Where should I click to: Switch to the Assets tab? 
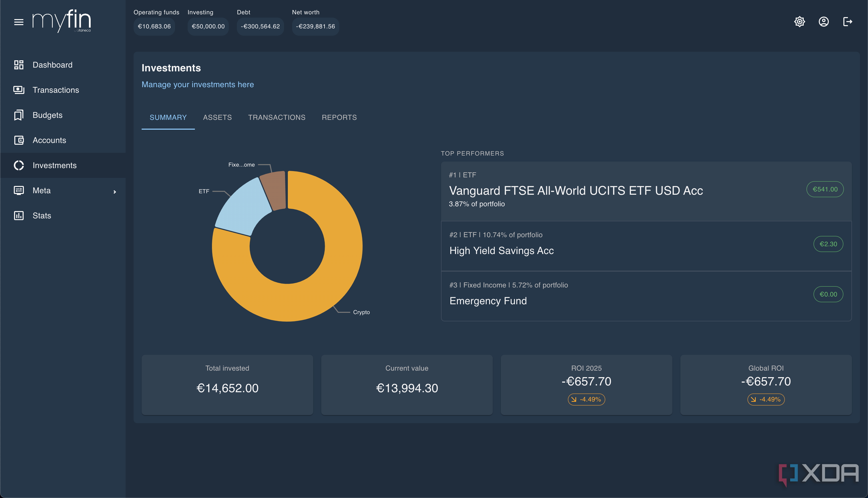click(218, 117)
